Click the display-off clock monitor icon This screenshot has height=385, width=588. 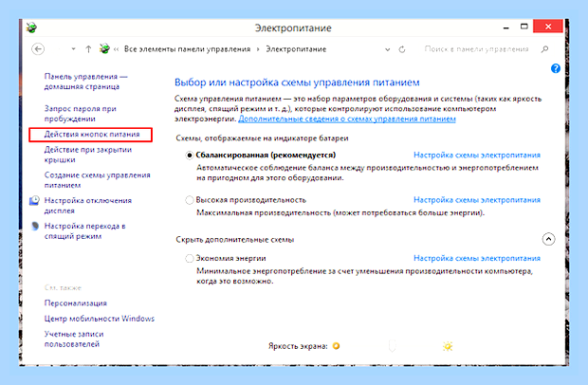34,200
